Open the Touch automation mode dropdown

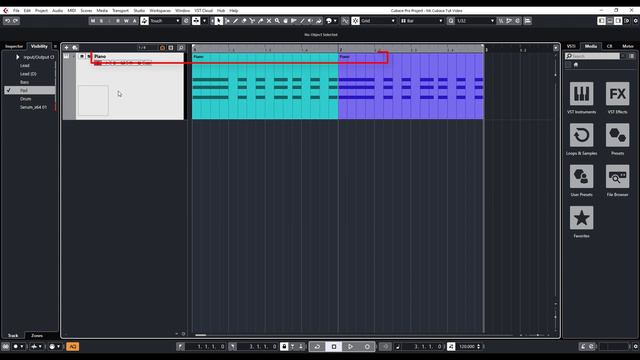click(164, 21)
